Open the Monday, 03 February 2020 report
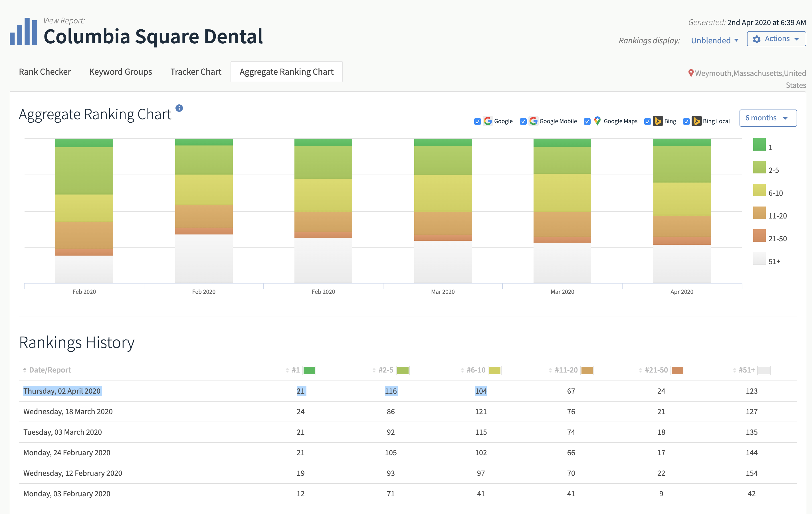This screenshot has width=812, height=514. (x=67, y=493)
